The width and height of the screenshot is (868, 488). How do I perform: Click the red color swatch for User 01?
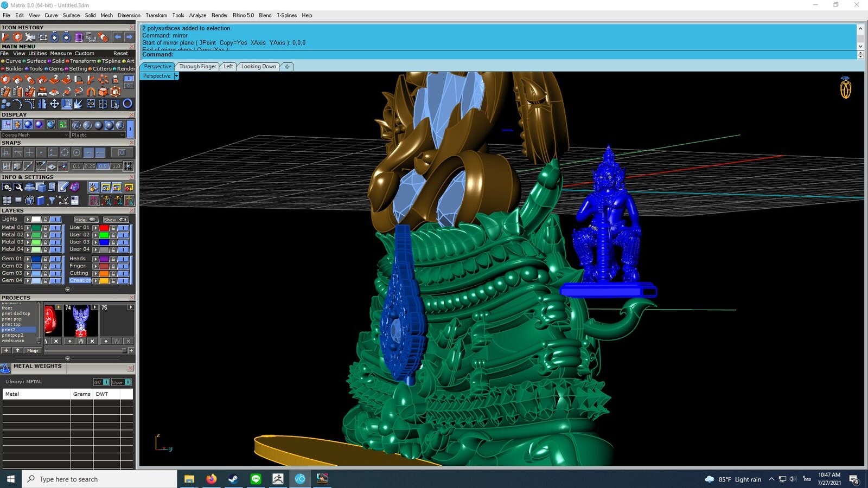104,228
